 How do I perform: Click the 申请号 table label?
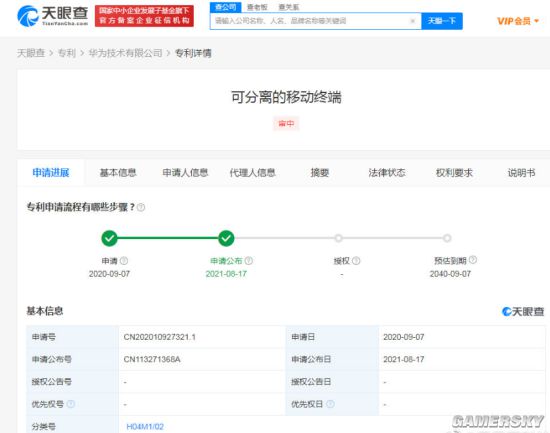click(43, 337)
